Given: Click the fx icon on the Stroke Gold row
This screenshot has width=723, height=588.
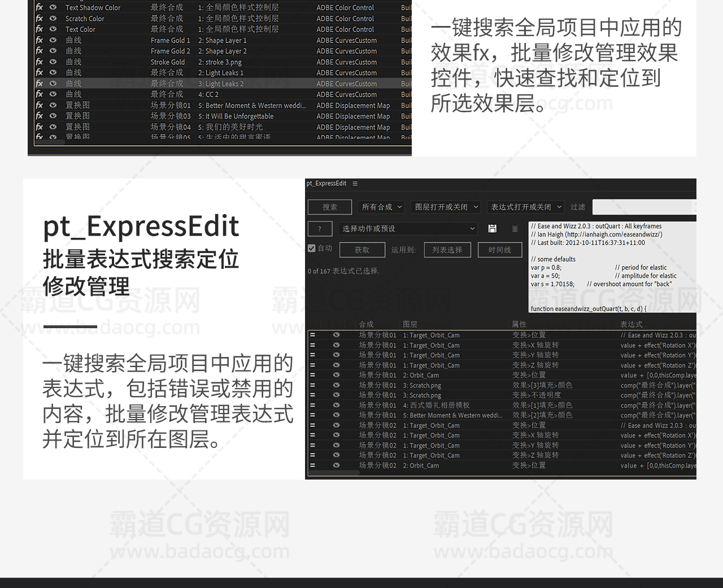Looking at the screenshot, I should click(40, 62).
